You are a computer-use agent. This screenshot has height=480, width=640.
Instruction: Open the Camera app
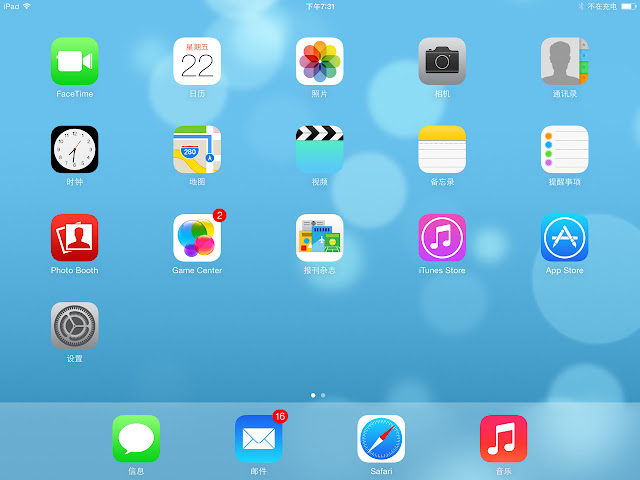tap(442, 61)
